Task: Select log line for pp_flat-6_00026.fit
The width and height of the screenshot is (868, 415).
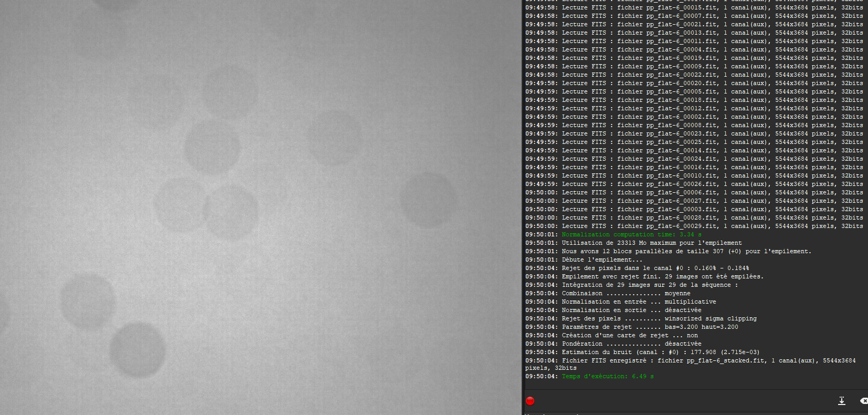Action: [x=694, y=184]
